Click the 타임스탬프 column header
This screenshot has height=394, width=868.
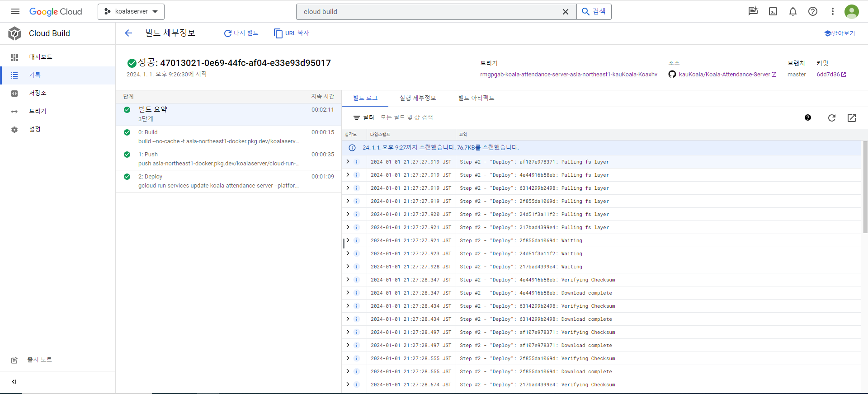pos(380,135)
